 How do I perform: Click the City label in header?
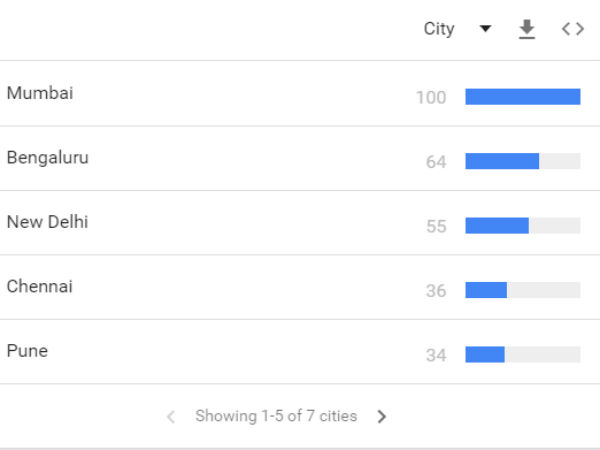point(439,29)
